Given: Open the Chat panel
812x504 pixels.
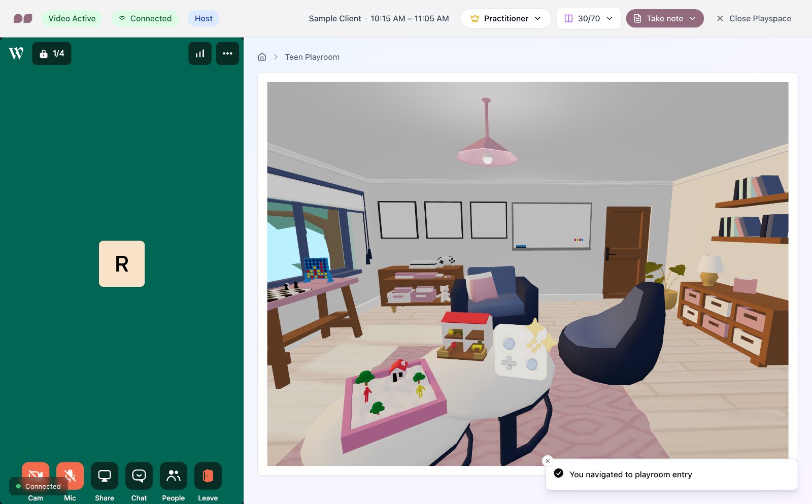Looking at the screenshot, I should click(139, 476).
